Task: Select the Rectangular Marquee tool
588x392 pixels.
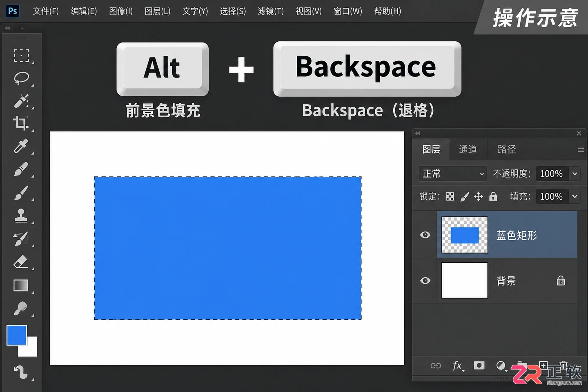Action: pyautogui.click(x=21, y=55)
